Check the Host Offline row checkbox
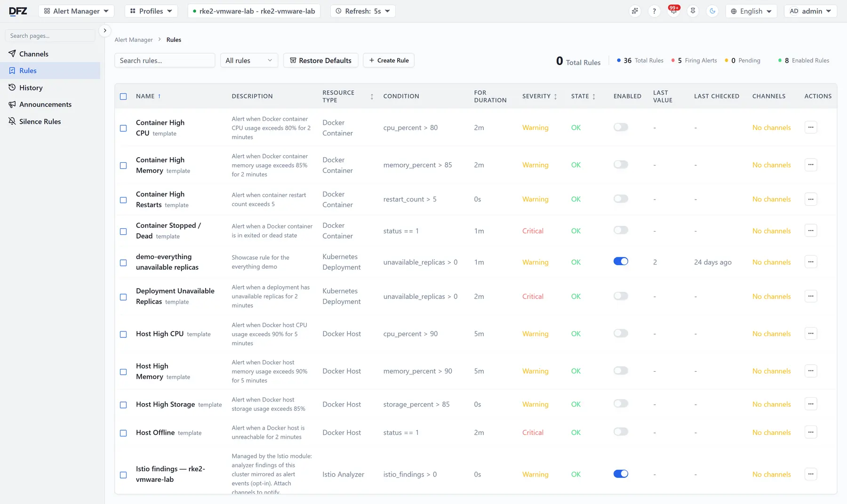Viewport: 847px width, 504px height. click(123, 433)
